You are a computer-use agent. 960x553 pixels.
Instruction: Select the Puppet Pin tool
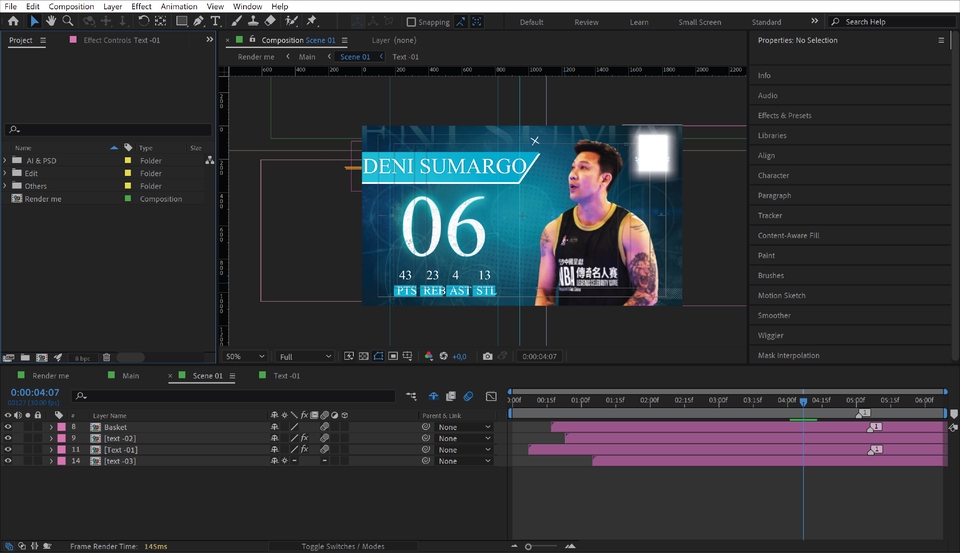click(x=311, y=21)
